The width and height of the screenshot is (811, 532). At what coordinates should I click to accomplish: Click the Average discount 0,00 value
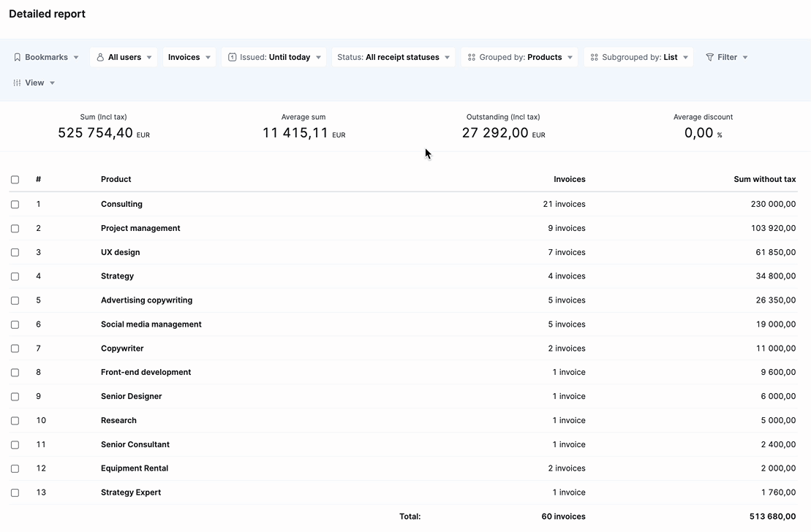pos(703,134)
